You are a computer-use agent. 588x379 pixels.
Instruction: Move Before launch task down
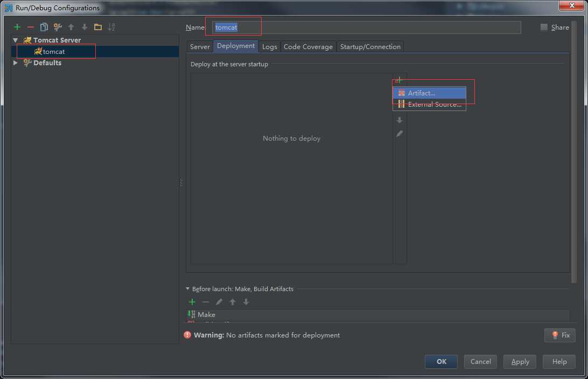(x=246, y=302)
